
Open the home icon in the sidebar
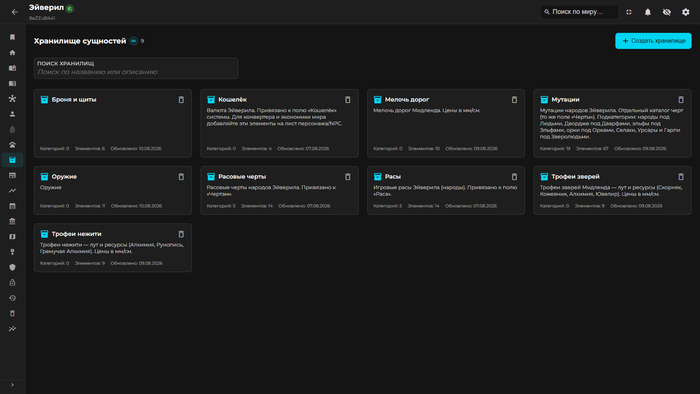12,53
